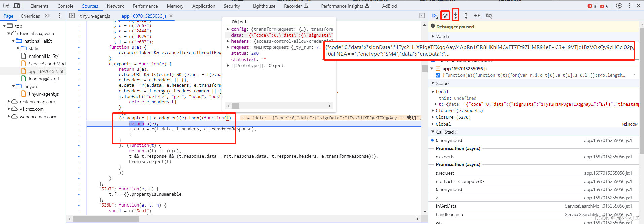Click Performance insights beaker icon
The height and width of the screenshot is (224, 644).
click(367, 6)
